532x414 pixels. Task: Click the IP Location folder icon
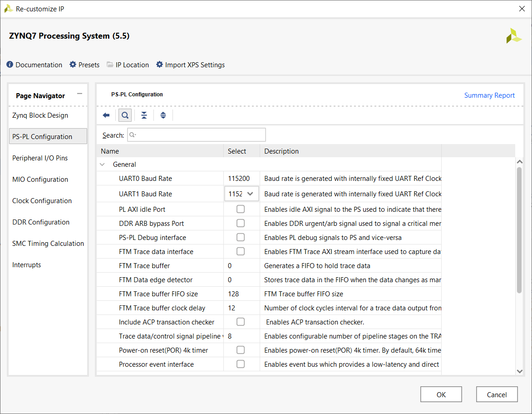point(110,65)
